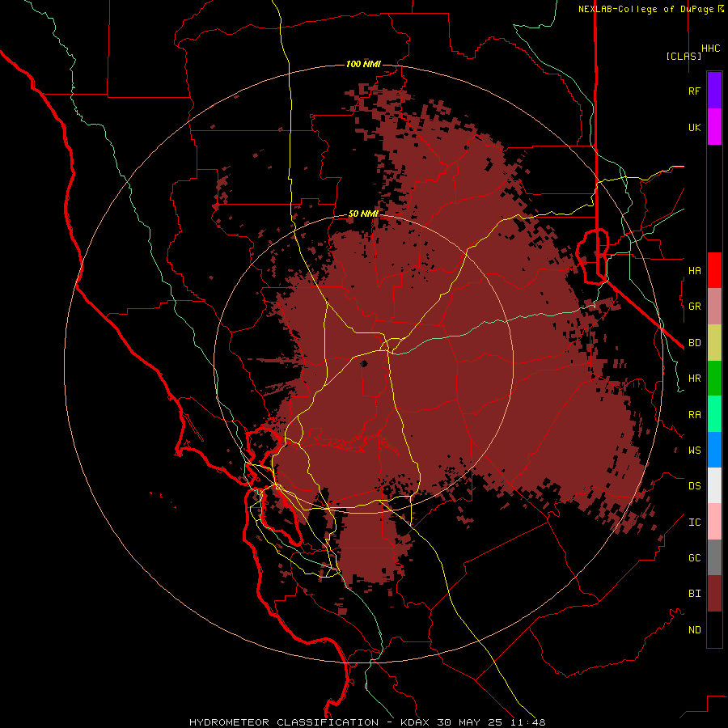Click the HYDROMETEOR CLASSIFICATION title text
Screen dimensions: 728x728
[x=284, y=722]
